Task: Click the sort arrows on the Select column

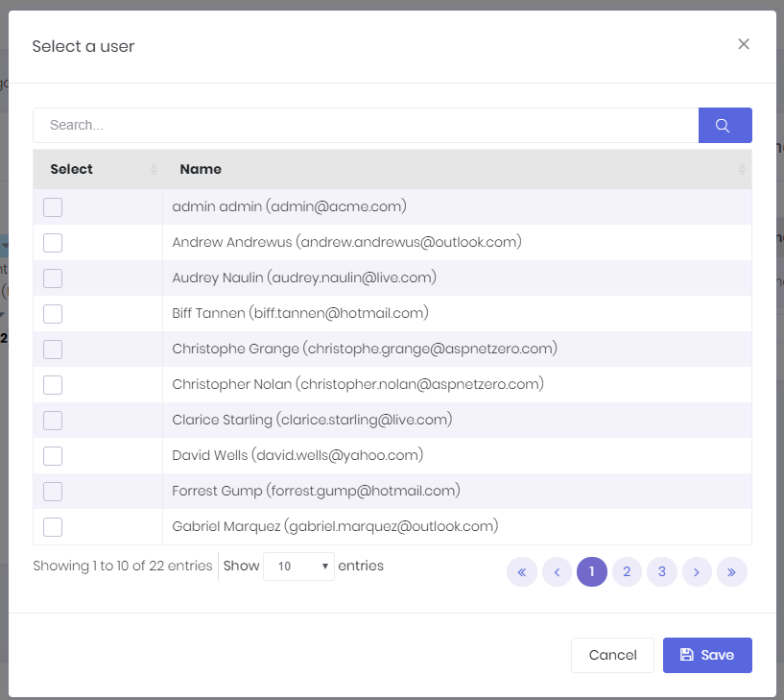Action: pos(153,169)
